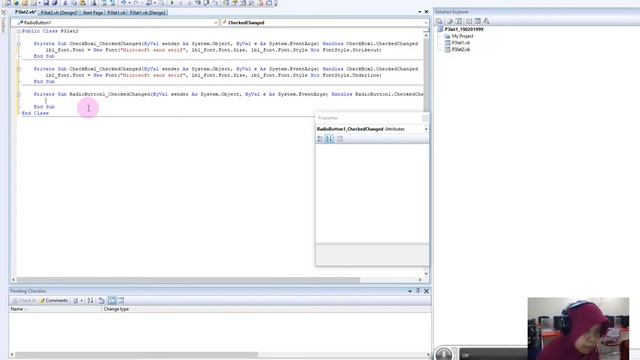The width and height of the screenshot is (640, 360).
Task: Click the Undo icon in main toolbar
Action: pos(123,3)
